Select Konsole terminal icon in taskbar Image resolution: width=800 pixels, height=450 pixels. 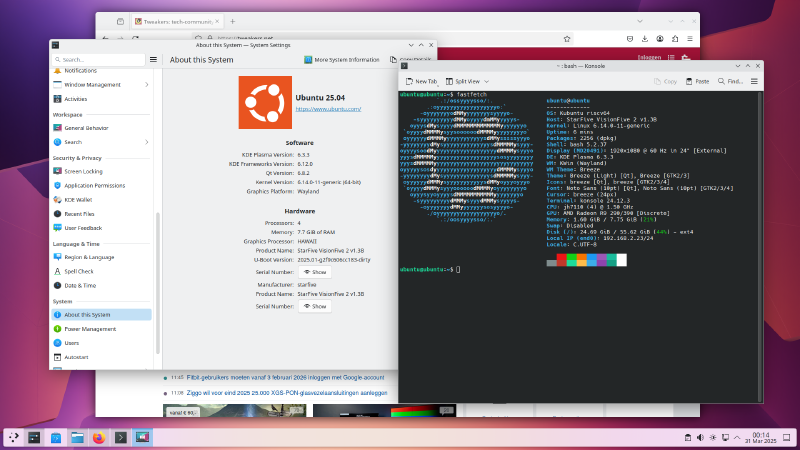pyautogui.click(x=121, y=437)
